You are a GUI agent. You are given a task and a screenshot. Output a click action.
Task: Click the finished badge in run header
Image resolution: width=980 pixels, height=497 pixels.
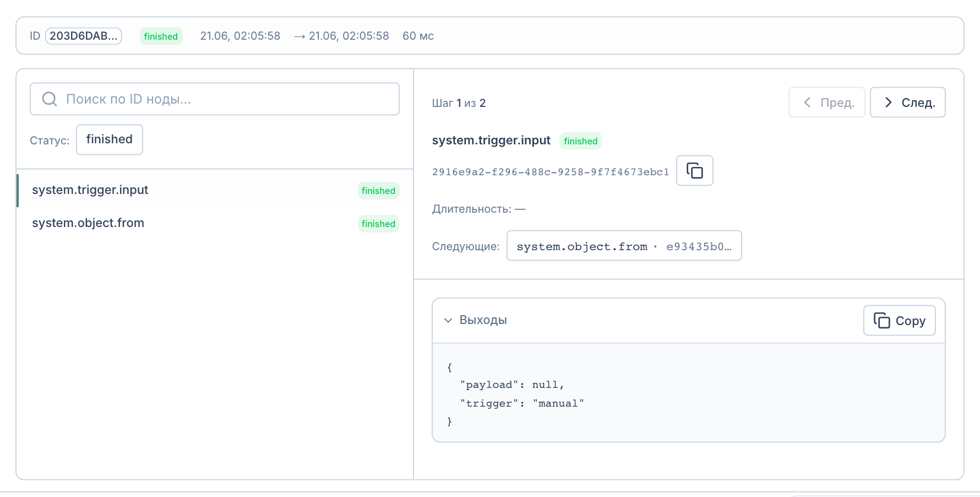(x=161, y=36)
